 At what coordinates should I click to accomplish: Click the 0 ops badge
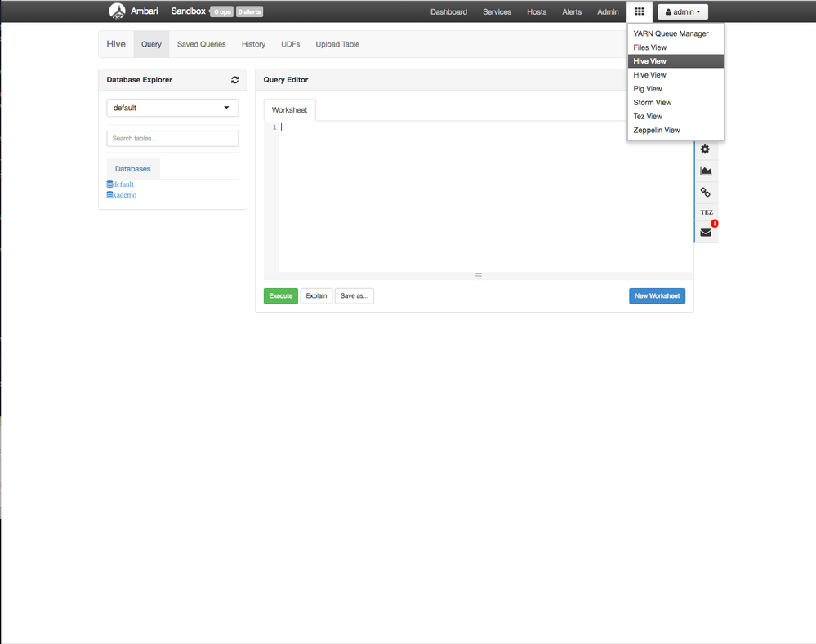click(x=222, y=11)
